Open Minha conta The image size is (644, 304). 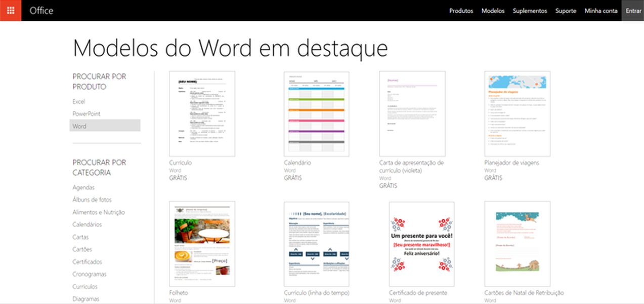coord(600,11)
